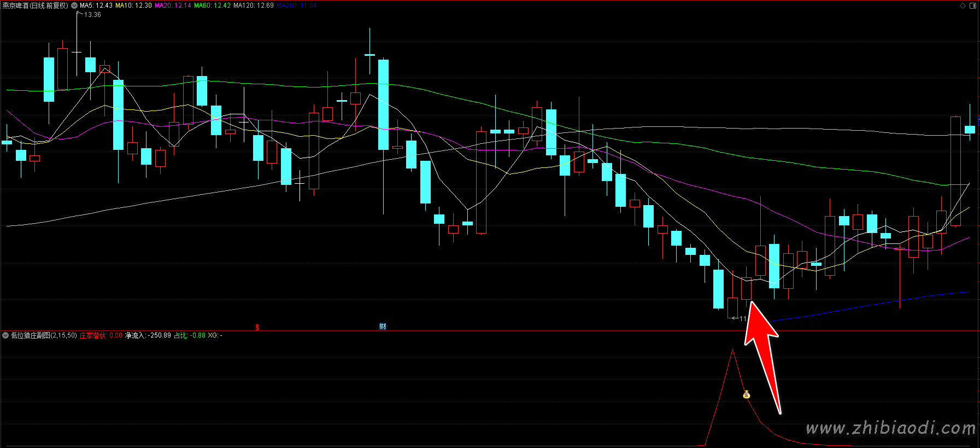
Task: Click the 11 low price marker
Action: pos(742,318)
